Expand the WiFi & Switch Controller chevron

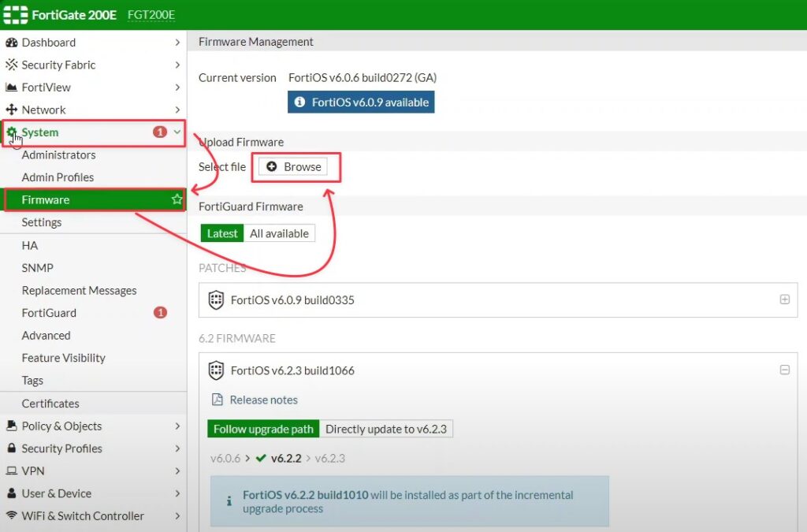point(177,515)
